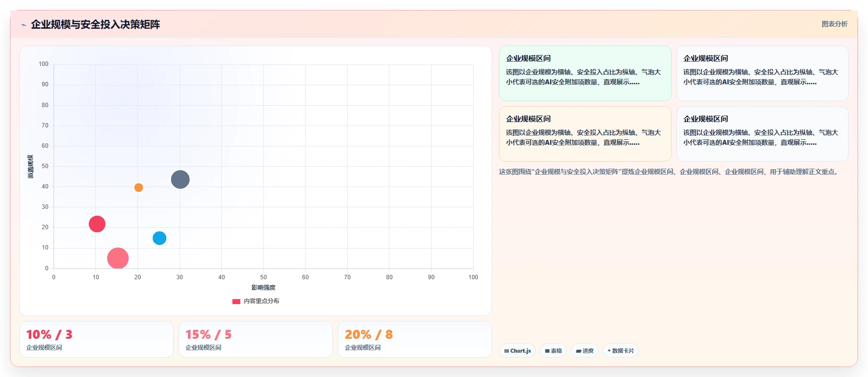Viewport: 868px width, 377px height.
Task: Select the slate gray bubble near x-value 30
Action: 180,180
